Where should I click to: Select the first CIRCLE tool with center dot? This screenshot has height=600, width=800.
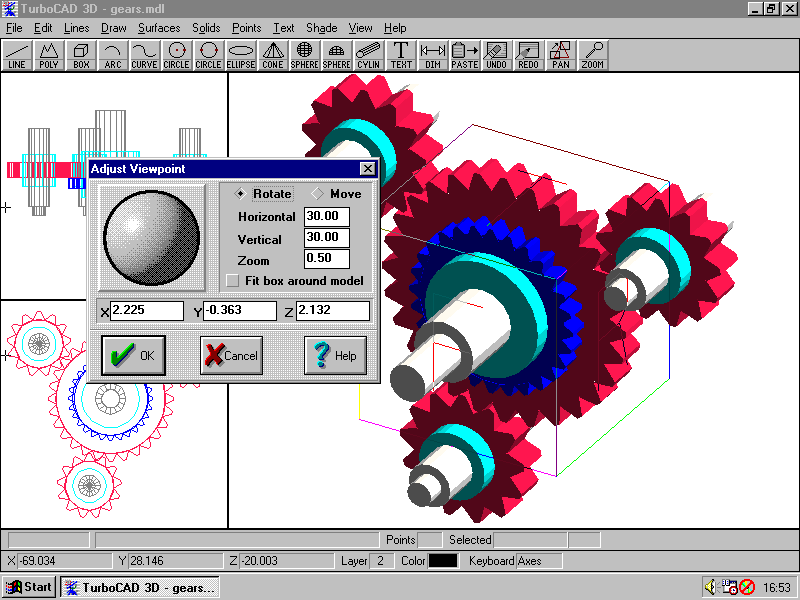click(x=177, y=55)
